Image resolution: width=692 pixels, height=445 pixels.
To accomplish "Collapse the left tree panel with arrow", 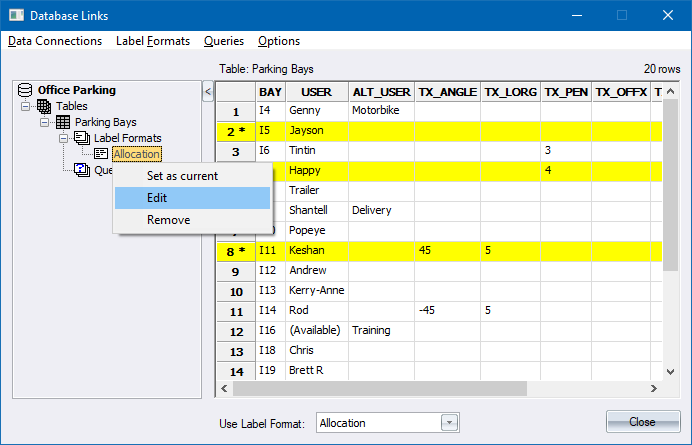I will click(x=208, y=92).
